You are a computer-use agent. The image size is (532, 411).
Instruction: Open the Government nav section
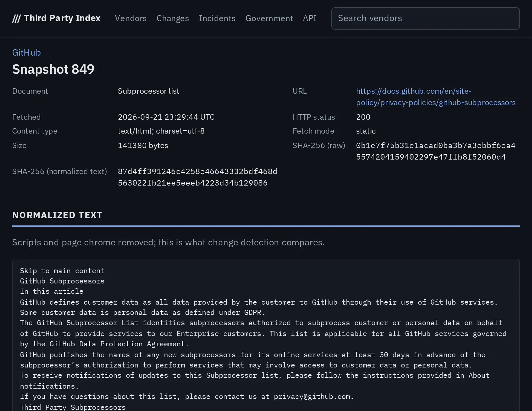(269, 18)
